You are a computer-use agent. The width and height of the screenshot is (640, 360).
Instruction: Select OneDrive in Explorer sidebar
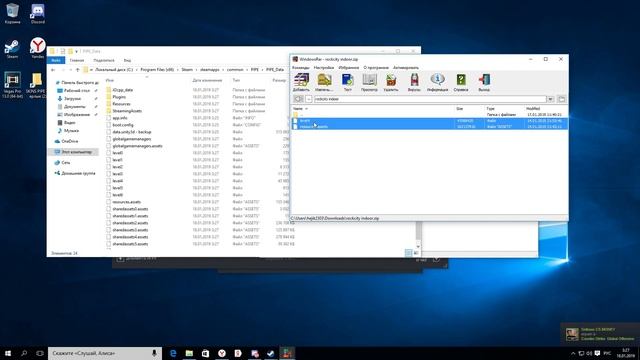70,141
